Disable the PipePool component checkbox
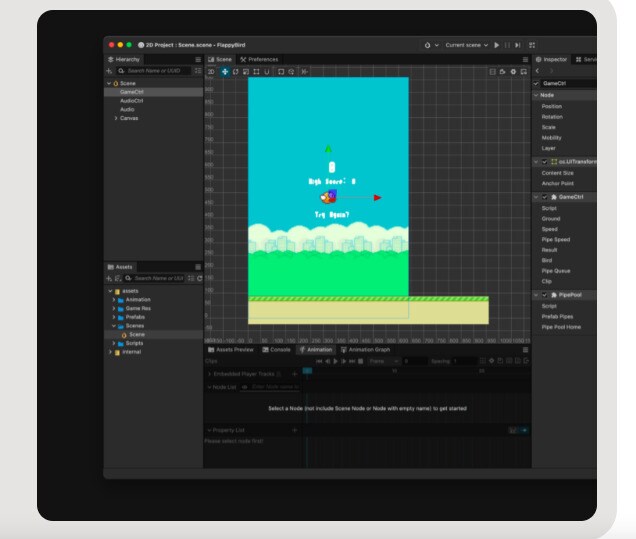 (x=544, y=295)
